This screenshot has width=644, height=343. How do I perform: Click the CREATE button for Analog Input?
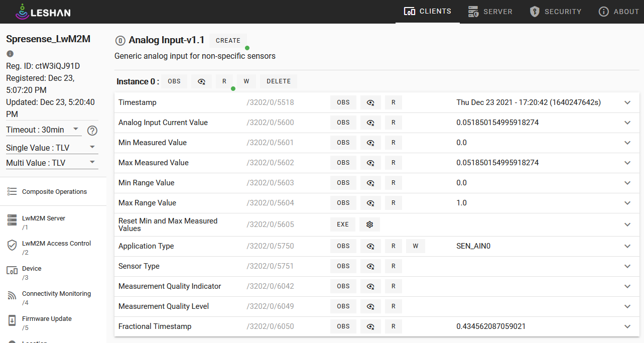228,41
